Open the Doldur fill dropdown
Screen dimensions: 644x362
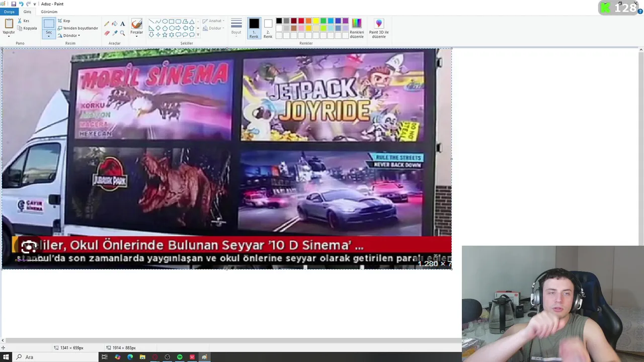(214, 28)
